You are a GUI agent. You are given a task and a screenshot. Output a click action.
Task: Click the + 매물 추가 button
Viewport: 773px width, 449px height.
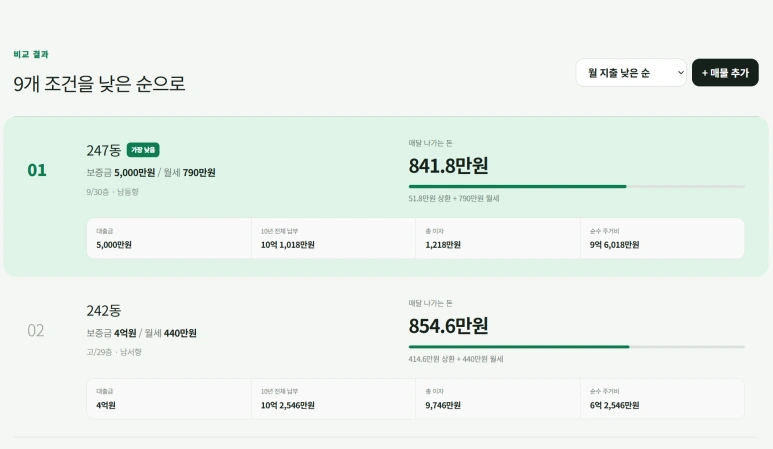725,72
